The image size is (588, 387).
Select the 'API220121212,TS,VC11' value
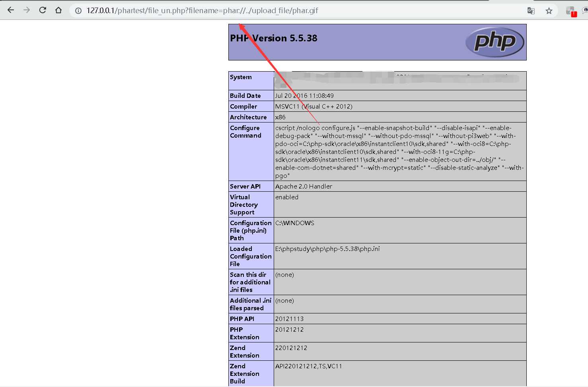[x=309, y=366]
